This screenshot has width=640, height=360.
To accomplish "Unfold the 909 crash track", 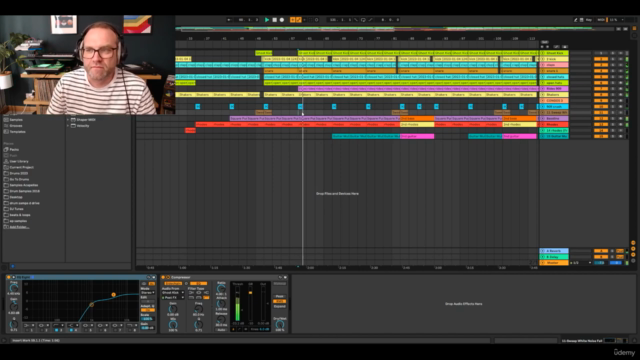I will point(543,107).
